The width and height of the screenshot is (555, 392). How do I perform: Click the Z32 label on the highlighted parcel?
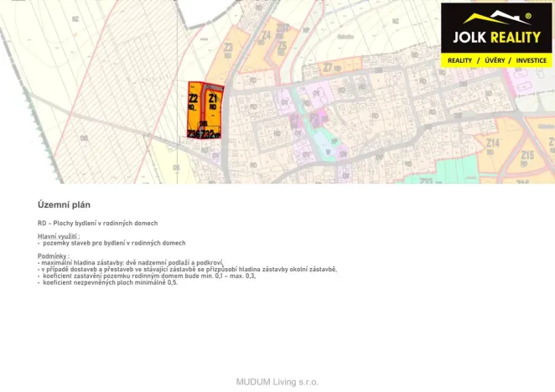point(208,135)
